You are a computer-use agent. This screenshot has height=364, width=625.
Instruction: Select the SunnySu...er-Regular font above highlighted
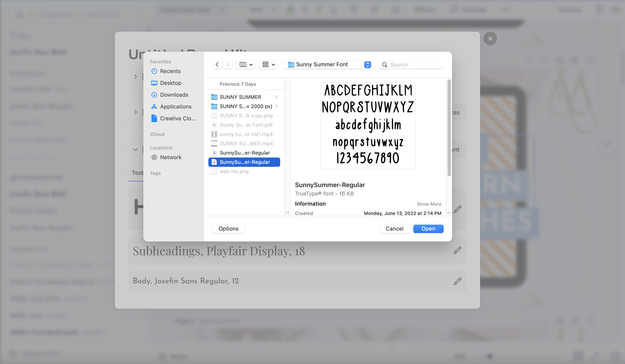click(244, 152)
